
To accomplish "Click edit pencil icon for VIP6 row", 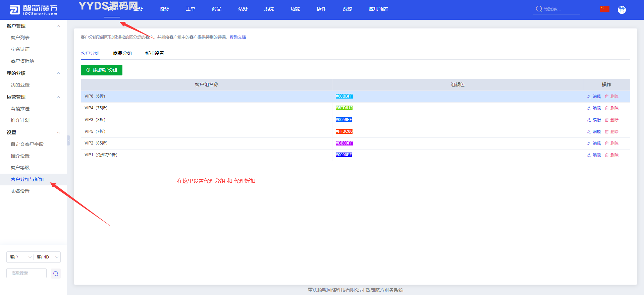I will (589, 97).
